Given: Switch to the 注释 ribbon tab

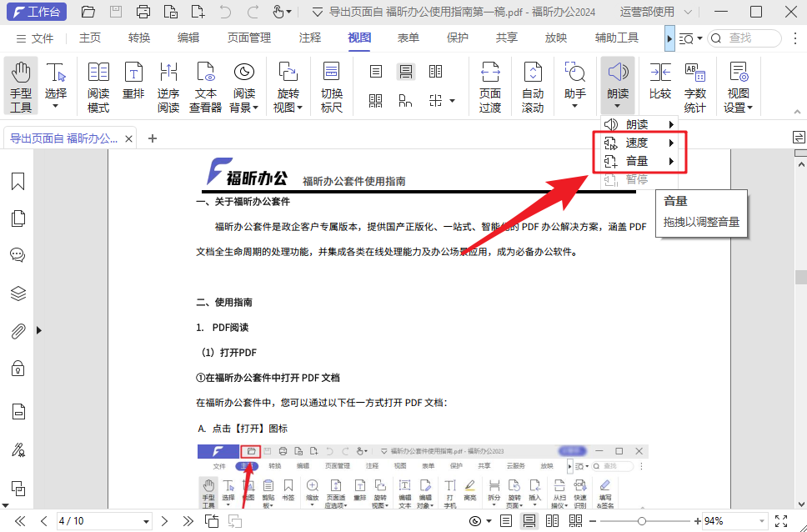Looking at the screenshot, I should pyautogui.click(x=310, y=38).
